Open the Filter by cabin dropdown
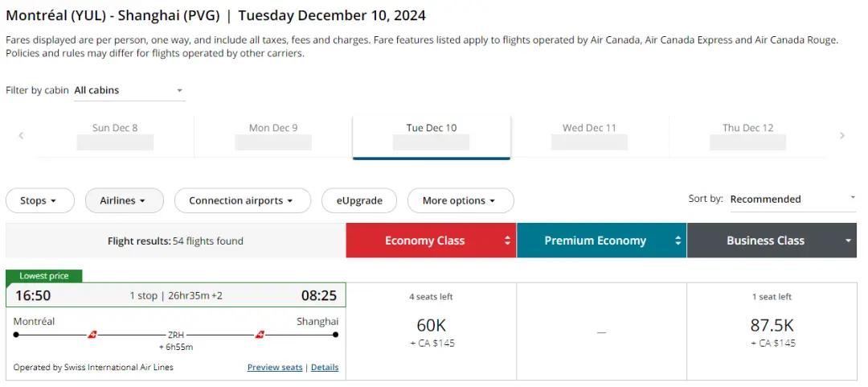The width and height of the screenshot is (868, 387). [x=129, y=91]
